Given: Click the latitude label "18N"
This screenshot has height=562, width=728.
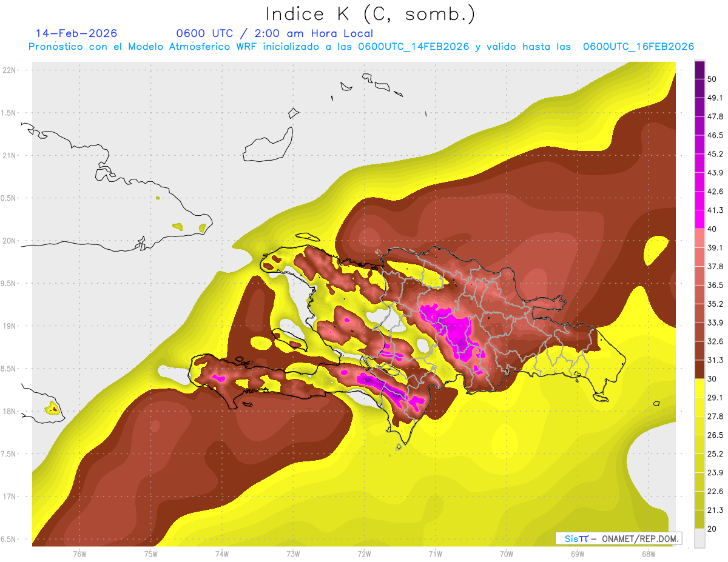Looking at the screenshot, I should [x=10, y=412].
